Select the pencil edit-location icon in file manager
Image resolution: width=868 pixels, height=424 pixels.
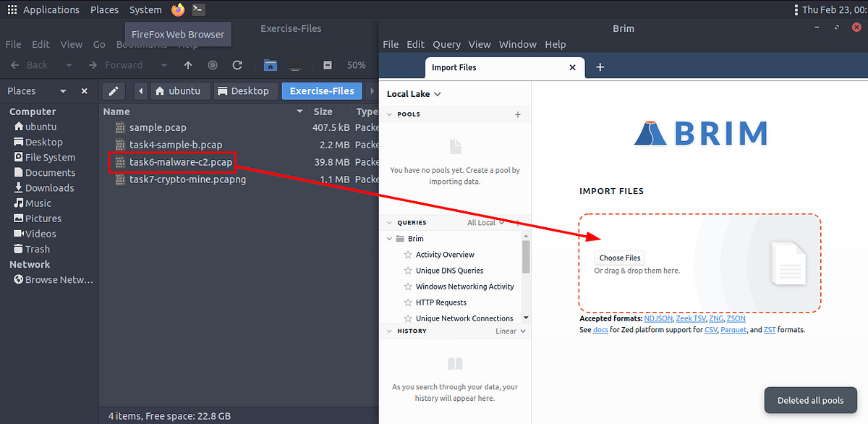[x=114, y=90]
